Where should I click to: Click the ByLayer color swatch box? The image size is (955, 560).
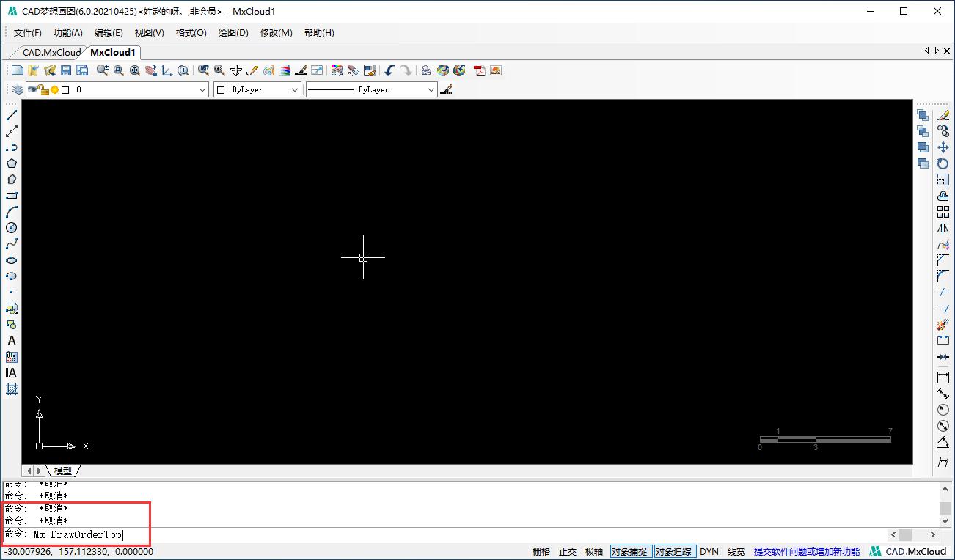coord(221,89)
